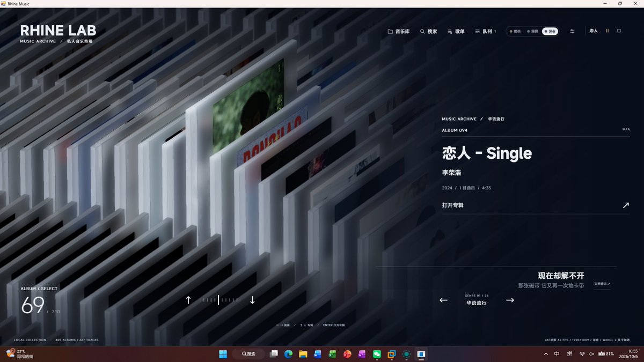Screen dimensions: 644x362
Task: Pause the playing track
Action: (x=607, y=31)
